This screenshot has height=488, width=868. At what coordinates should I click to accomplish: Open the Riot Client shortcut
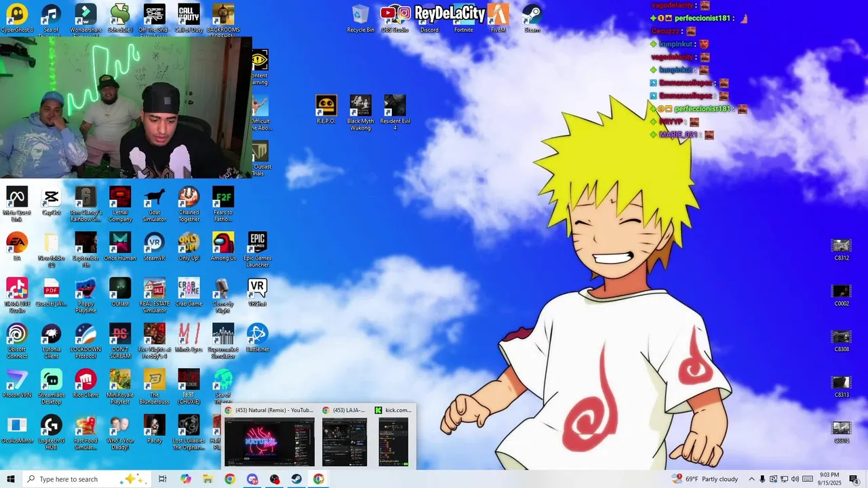coord(86,384)
